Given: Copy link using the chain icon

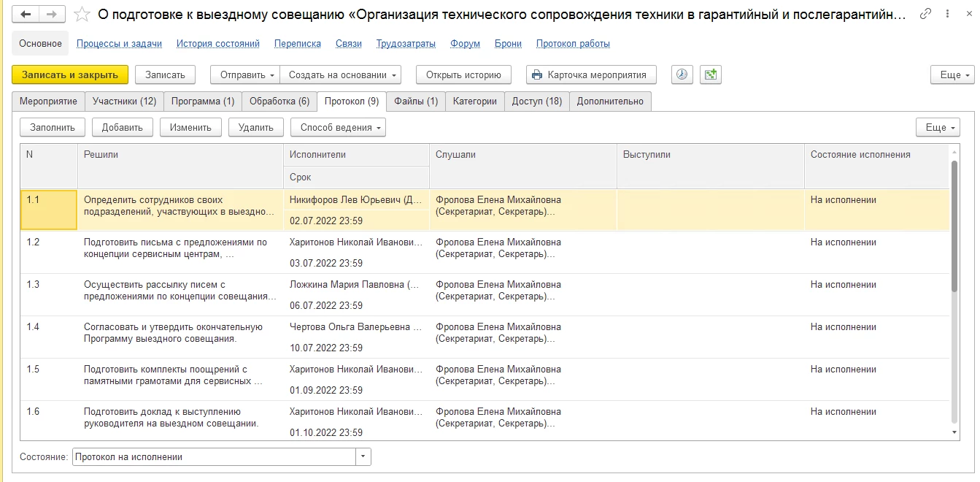Looking at the screenshot, I should click(x=926, y=14).
